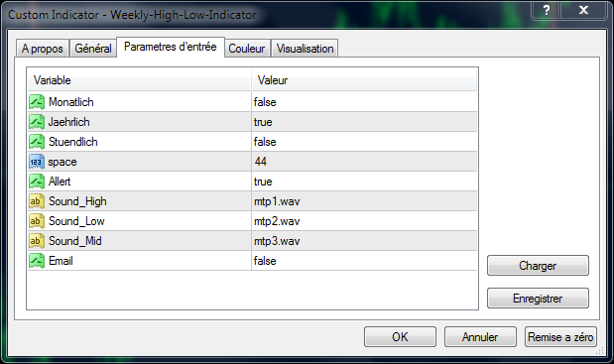
Task: Go to the Visualisation tab
Action: 305,49
